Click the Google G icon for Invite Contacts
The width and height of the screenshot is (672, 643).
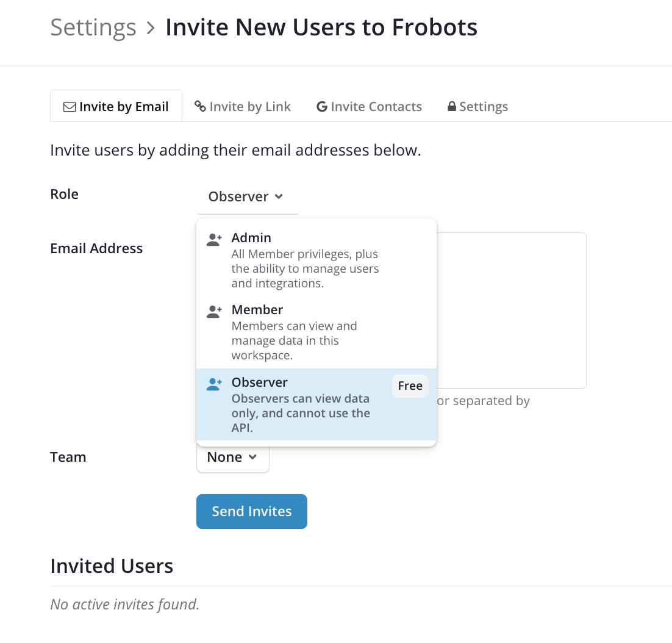click(322, 107)
